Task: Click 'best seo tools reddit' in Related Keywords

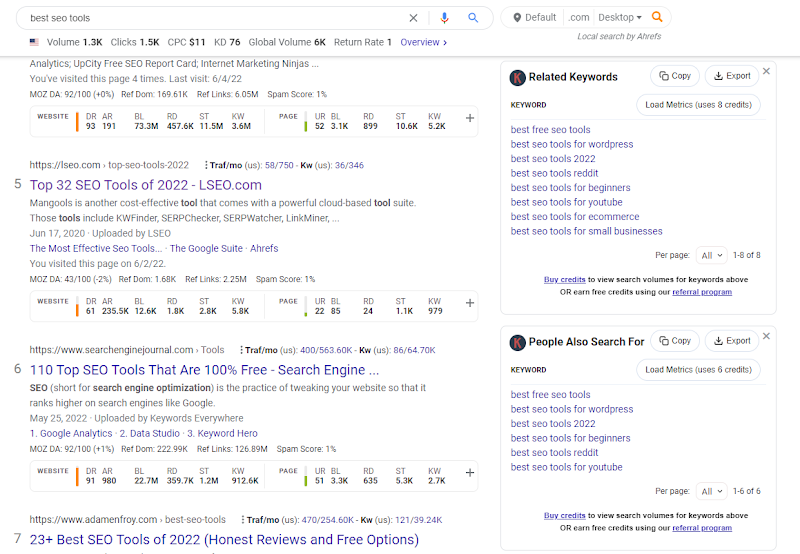Action: (555, 173)
